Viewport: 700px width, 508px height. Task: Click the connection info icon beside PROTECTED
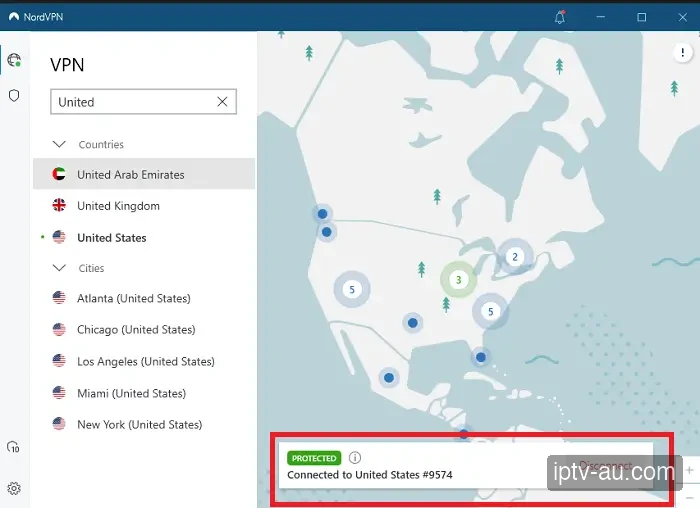(355, 458)
